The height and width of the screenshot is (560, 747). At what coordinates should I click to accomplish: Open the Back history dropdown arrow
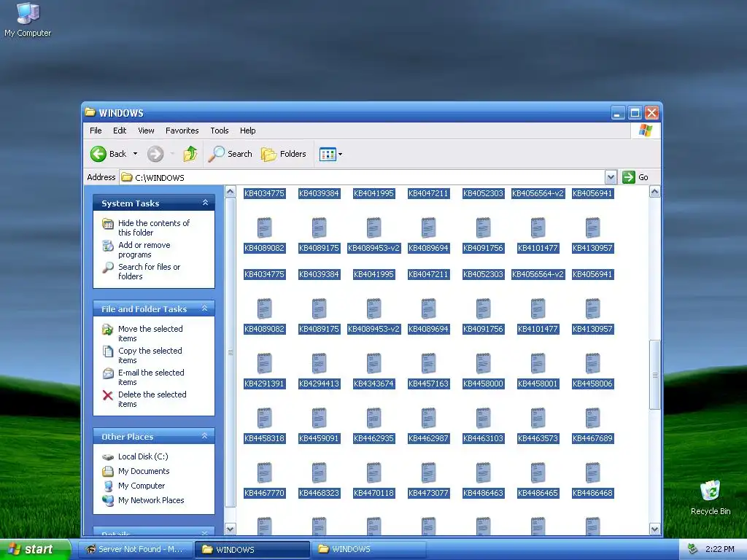click(x=135, y=154)
